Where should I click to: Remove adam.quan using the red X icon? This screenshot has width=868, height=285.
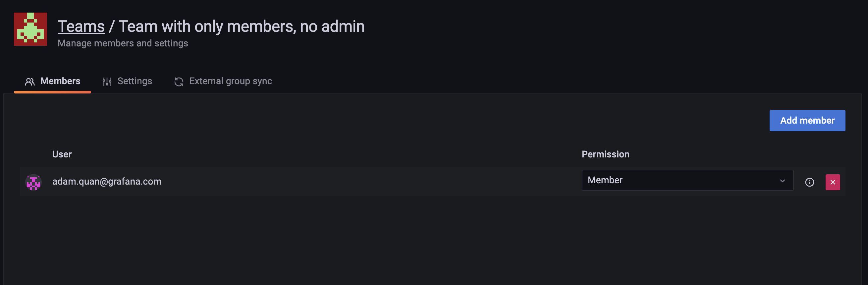pyautogui.click(x=833, y=182)
